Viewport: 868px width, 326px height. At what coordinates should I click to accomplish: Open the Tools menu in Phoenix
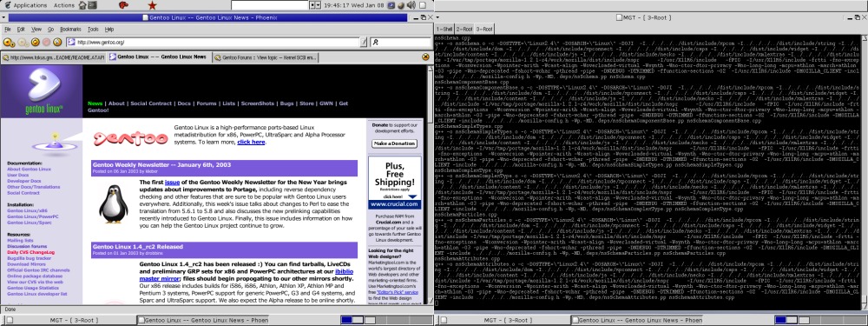pyautogui.click(x=93, y=30)
